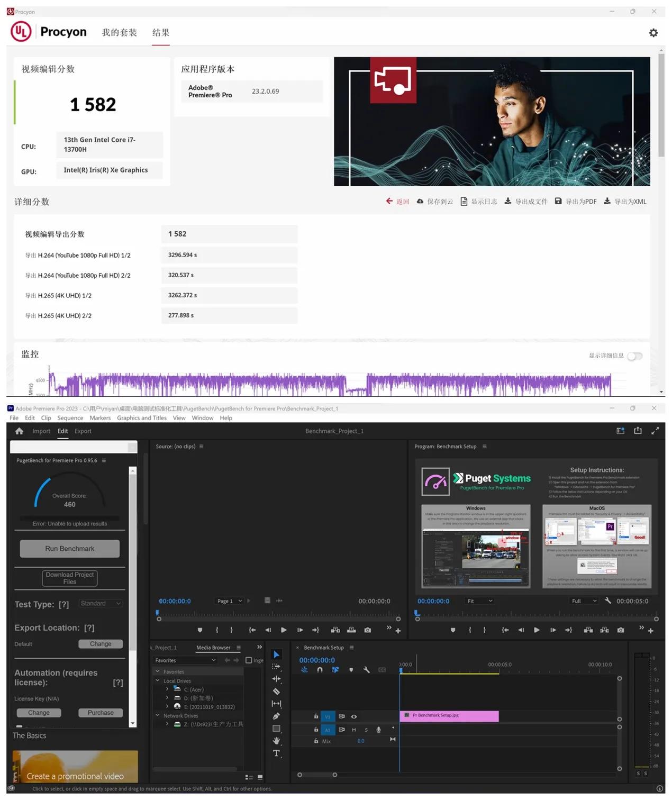This screenshot has height=800, width=672.
Task: Toggle snap in timeline magnet icon
Action: point(320,670)
